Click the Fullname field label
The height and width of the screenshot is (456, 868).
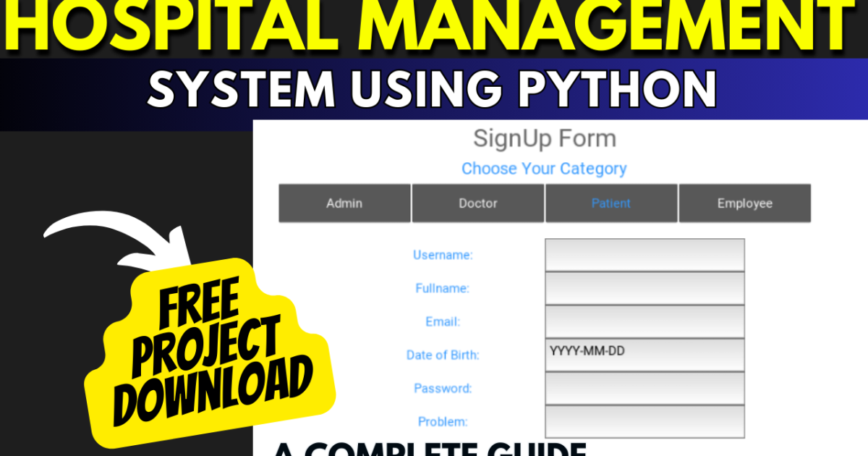tap(442, 288)
